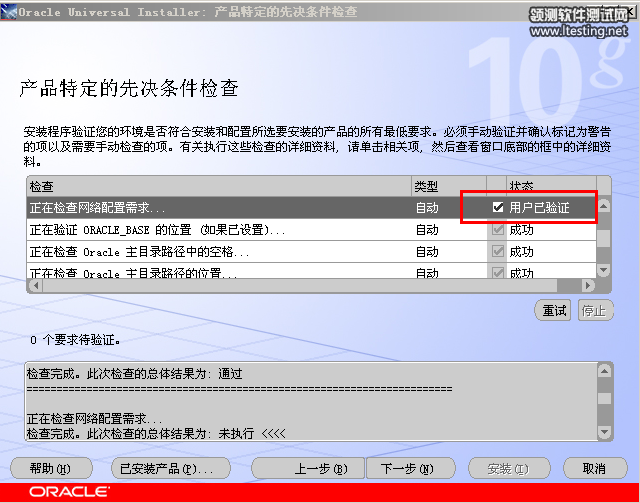The height and width of the screenshot is (503, 640).
Task: Open 已安装产品(P)... dialog
Action: point(171,468)
